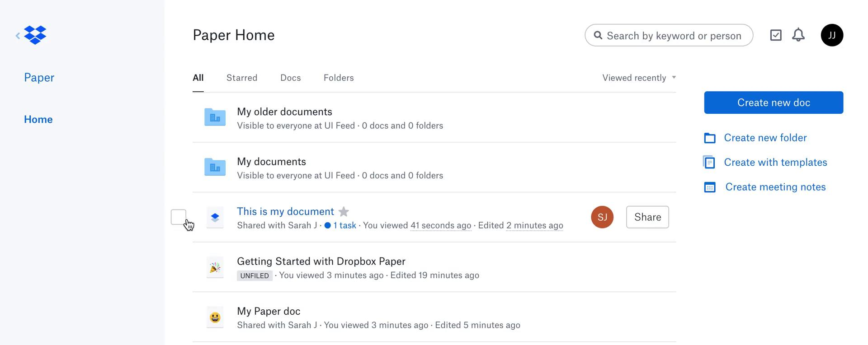Open the JJ account avatar menu
The height and width of the screenshot is (345, 868).
(x=832, y=35)
